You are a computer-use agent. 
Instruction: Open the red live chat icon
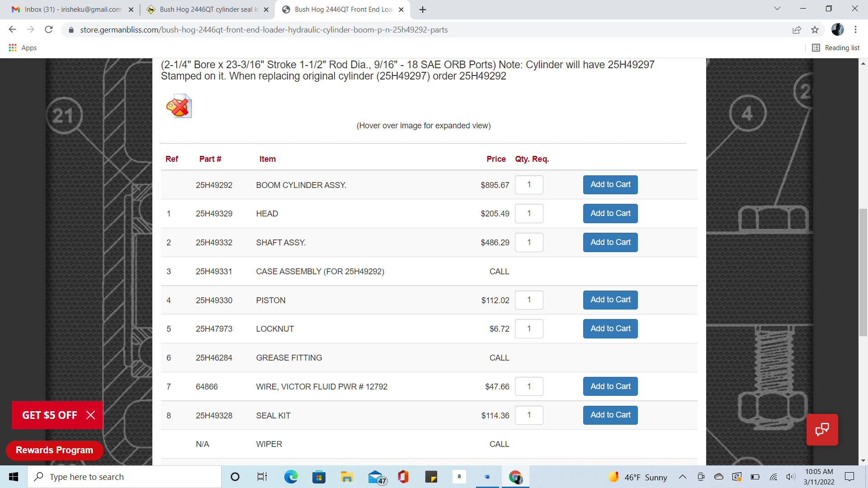tap(822, 429)
